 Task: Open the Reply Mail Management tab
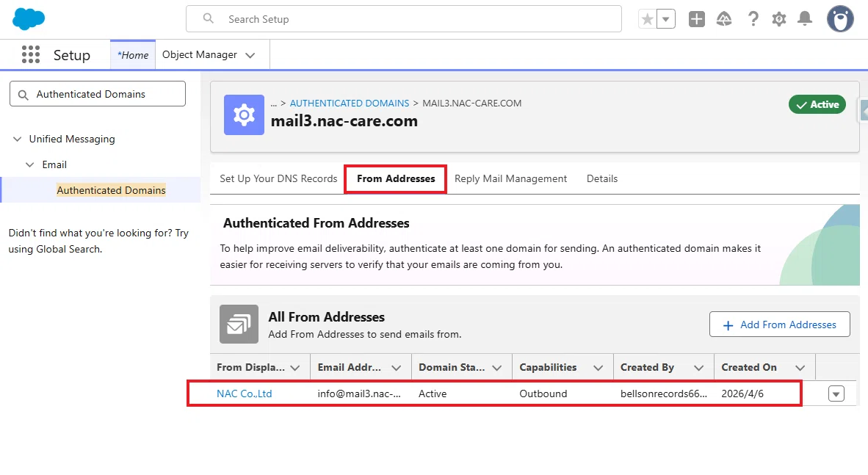tap(510, 178)
